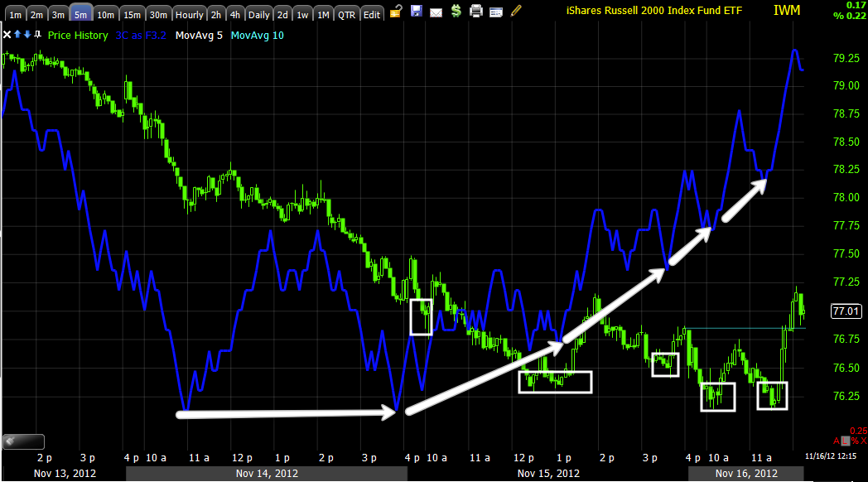
Task: Switch to the 1w timeframe tab
Action: click(x=302, y=14)
